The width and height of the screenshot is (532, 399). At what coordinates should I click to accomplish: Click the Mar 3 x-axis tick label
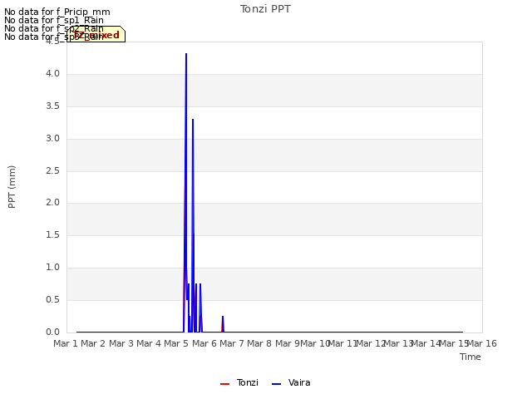point(121,343)
